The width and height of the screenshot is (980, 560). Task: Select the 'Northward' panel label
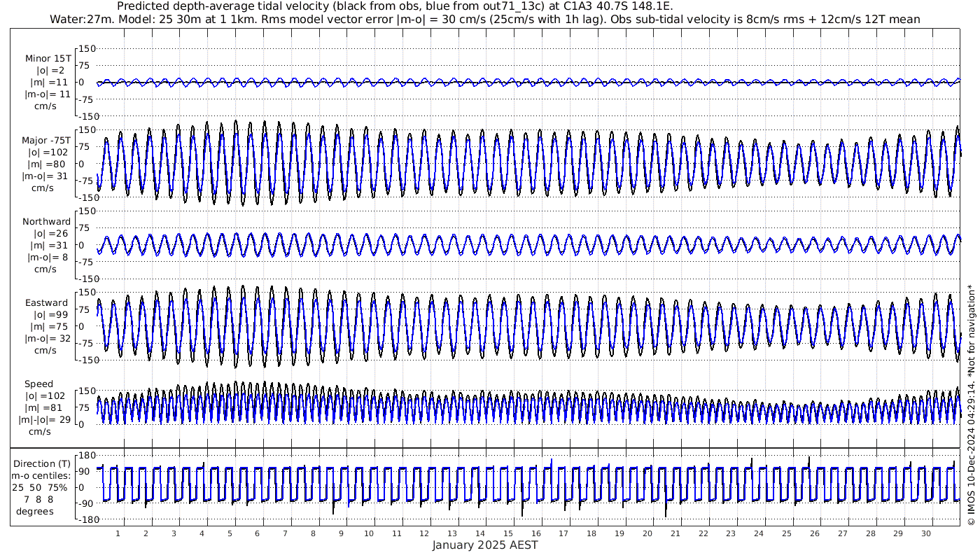(47, 222)
